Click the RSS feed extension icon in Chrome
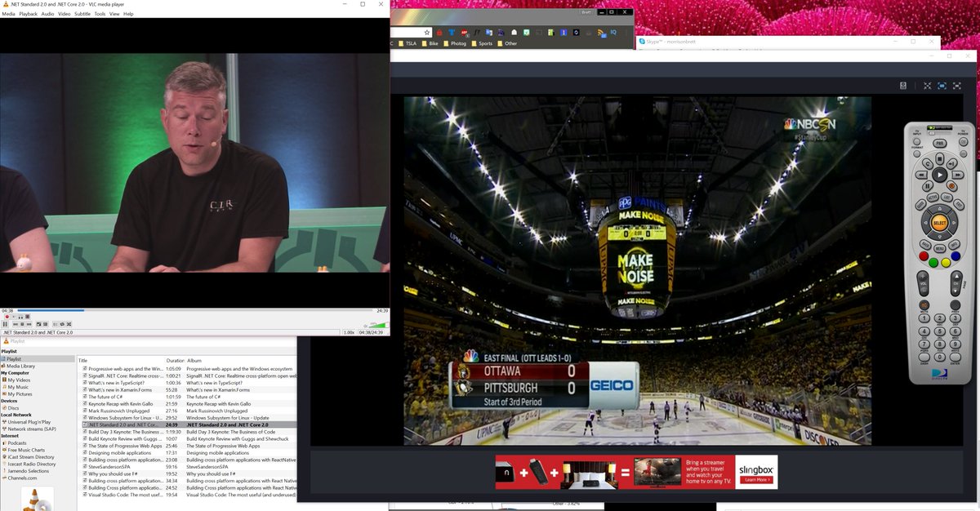The width and height of the screenshot is (980, 511). pyautogui.click(x=601, y=33)
